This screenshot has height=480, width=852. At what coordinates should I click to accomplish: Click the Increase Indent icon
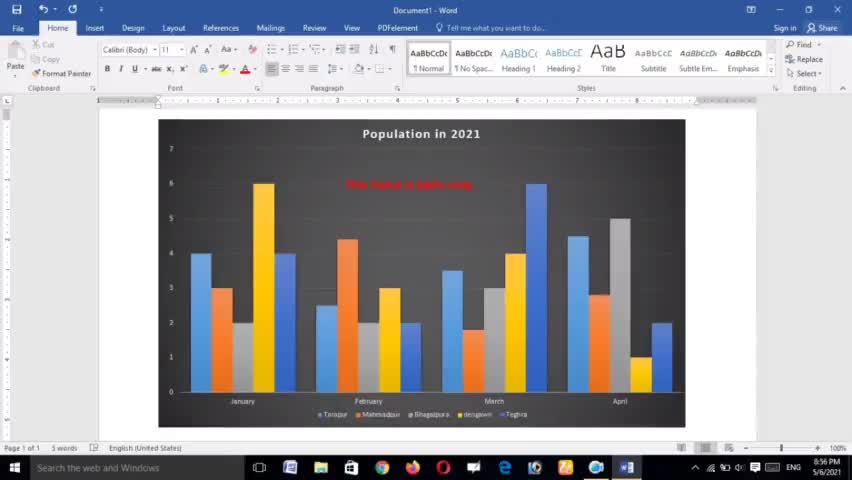tap(354, 50)
